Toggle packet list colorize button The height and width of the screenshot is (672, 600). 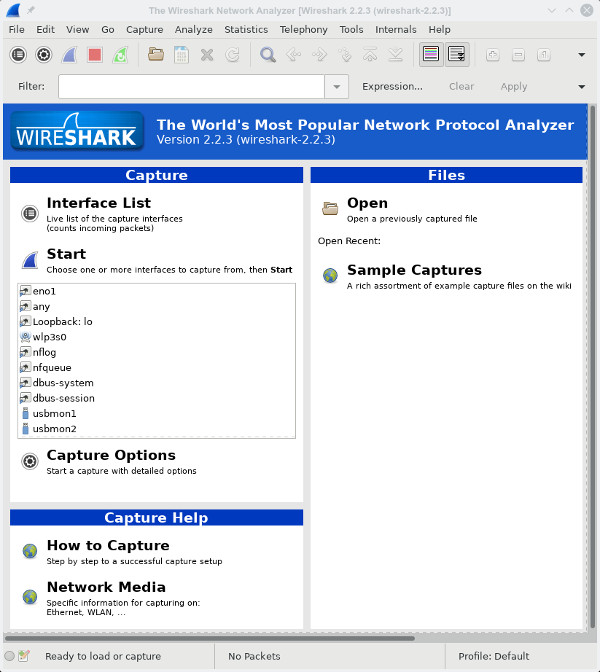tap(431, 55)
